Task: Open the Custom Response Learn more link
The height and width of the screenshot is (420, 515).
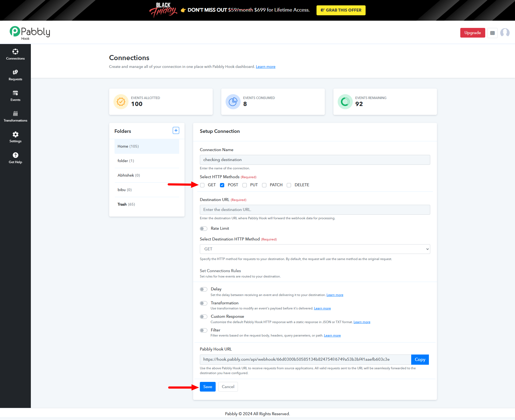Action: 362,322
